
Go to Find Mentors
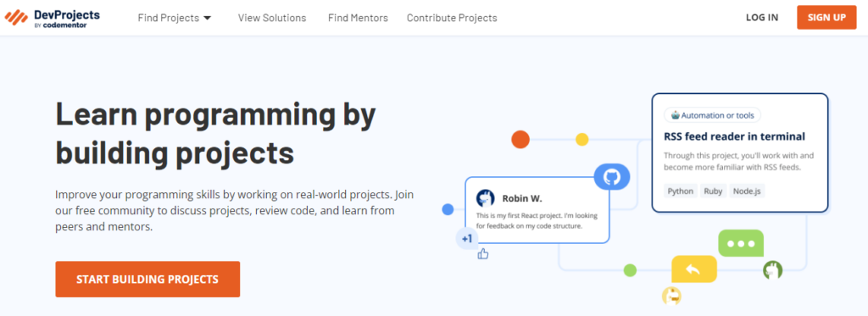click(x=358, y=18)
